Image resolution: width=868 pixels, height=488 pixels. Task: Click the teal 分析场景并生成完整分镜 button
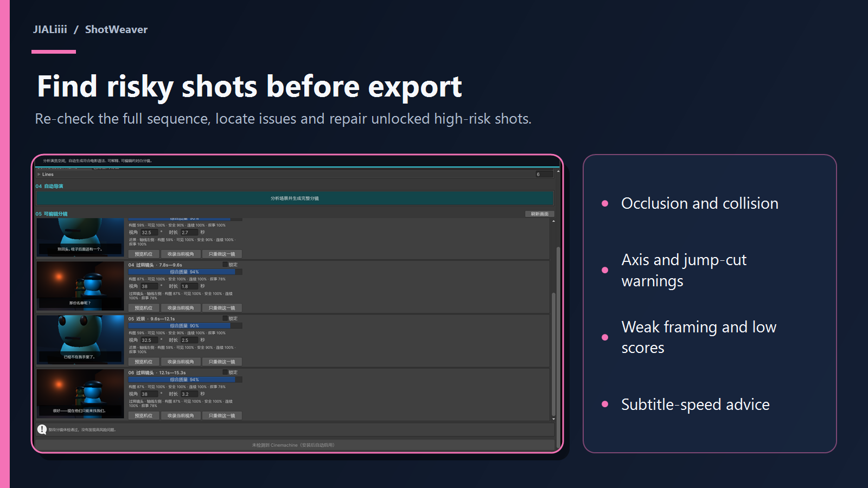coord(295,198)
